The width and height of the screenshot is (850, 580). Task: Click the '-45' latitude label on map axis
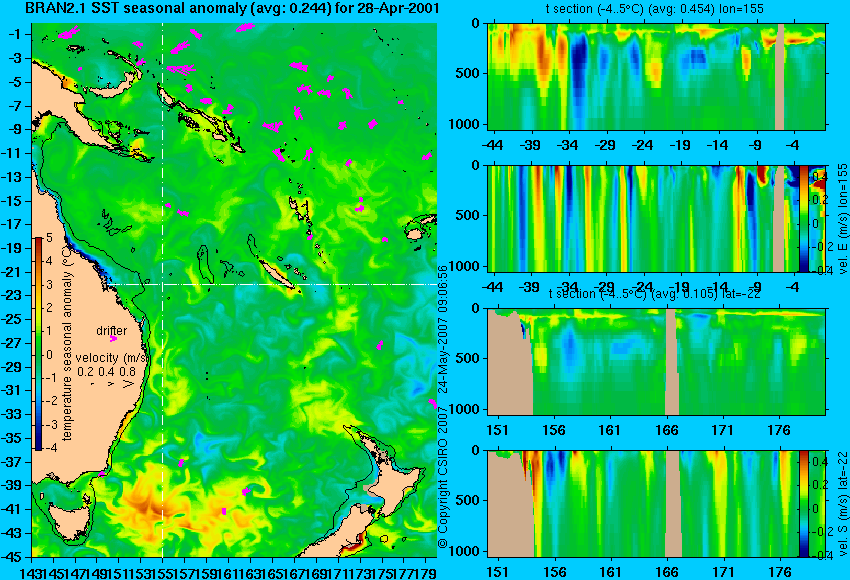click(x=11, y=557)
